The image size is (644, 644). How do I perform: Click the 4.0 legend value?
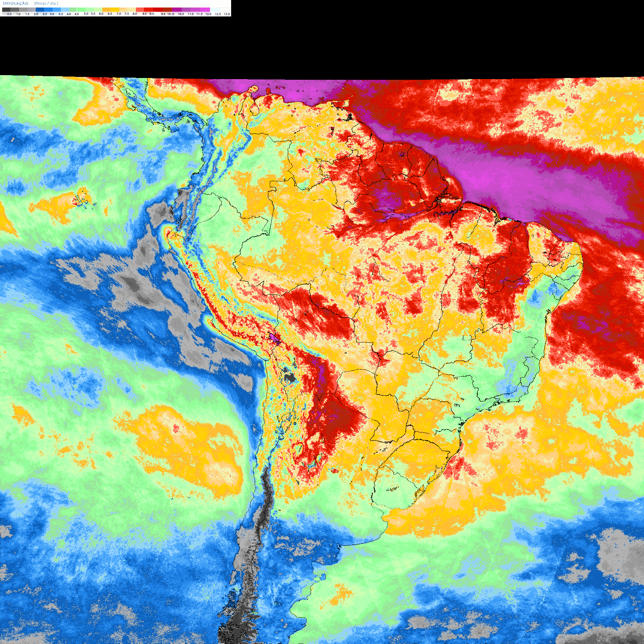[69, 14]
